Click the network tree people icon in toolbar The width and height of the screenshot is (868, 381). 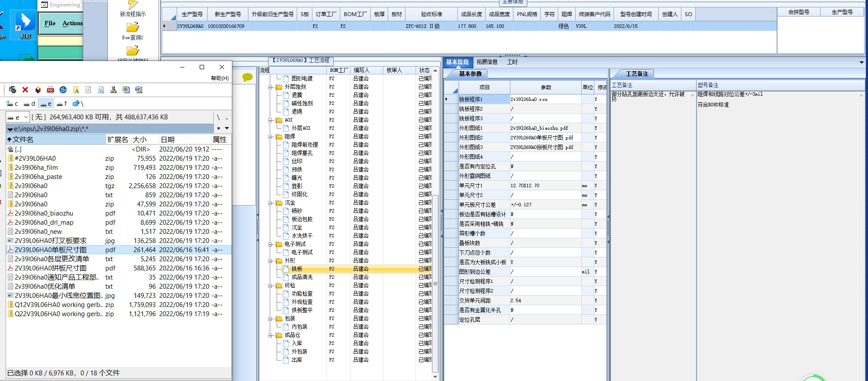click(114, 90)
